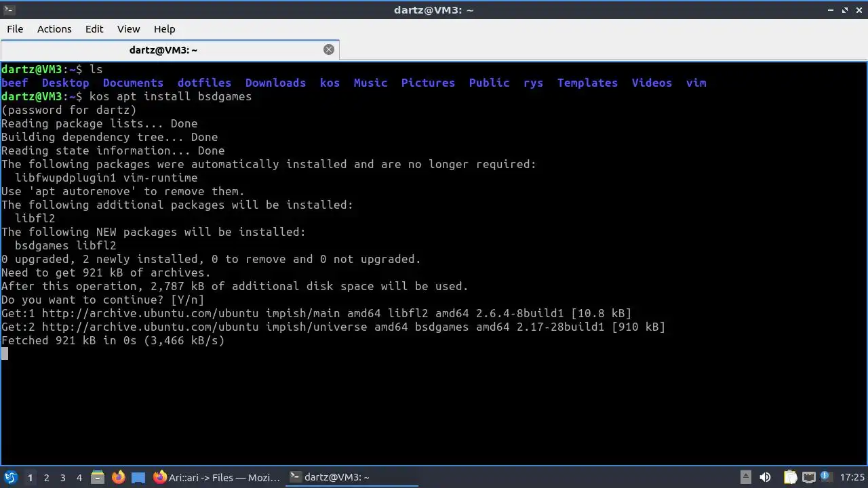Close the terminal window
This screenshot has width=868, height=488.
[859, 9]
